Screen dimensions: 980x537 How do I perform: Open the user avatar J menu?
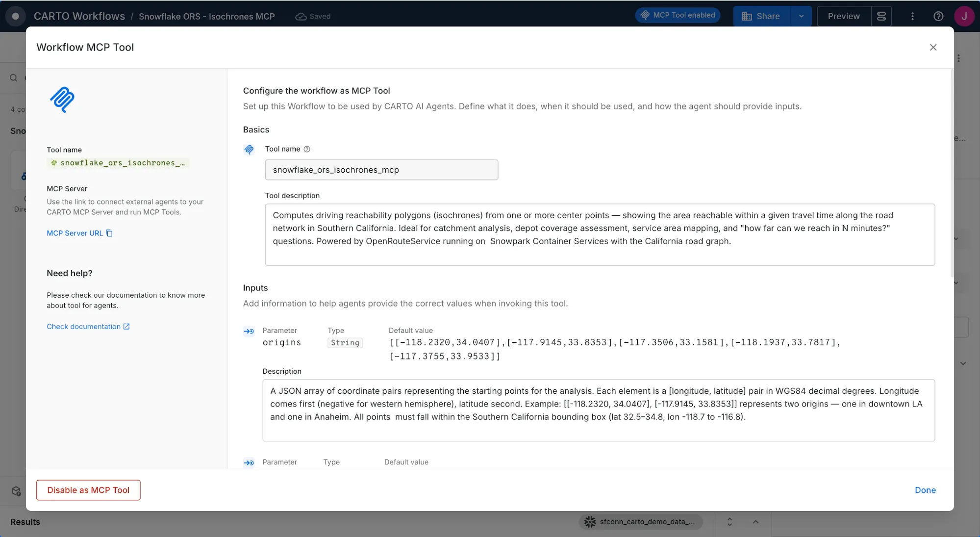(964, 16)
